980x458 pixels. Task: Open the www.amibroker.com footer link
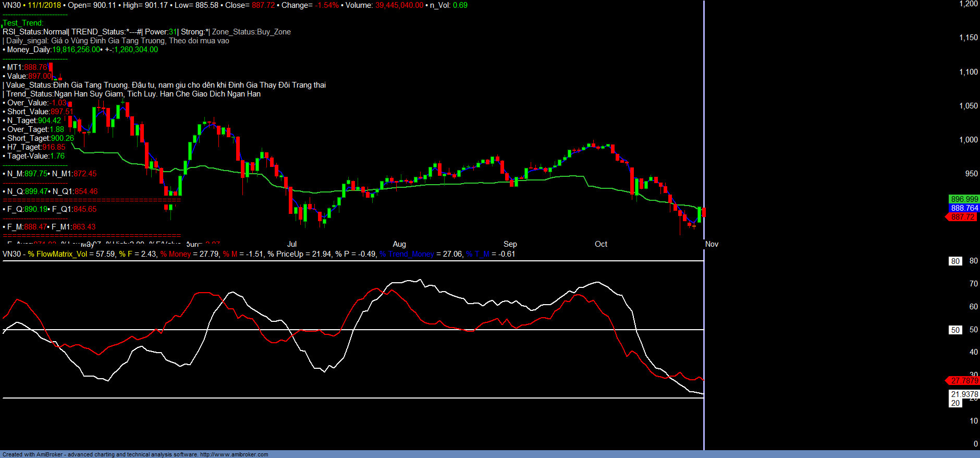click(x=234, y=454)
